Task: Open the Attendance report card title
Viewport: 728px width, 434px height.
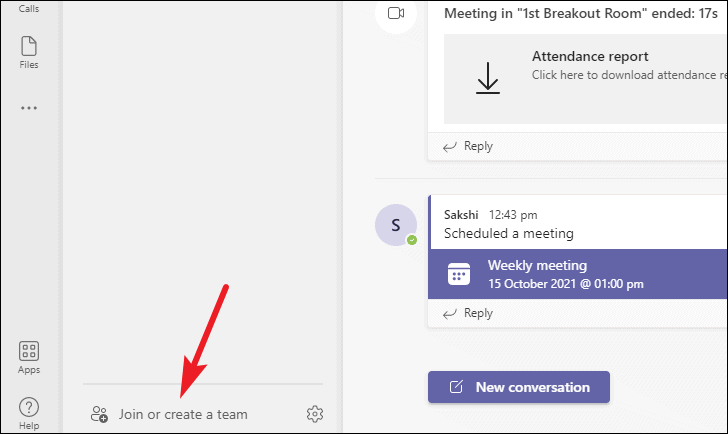Action: [x=590, y=57]
